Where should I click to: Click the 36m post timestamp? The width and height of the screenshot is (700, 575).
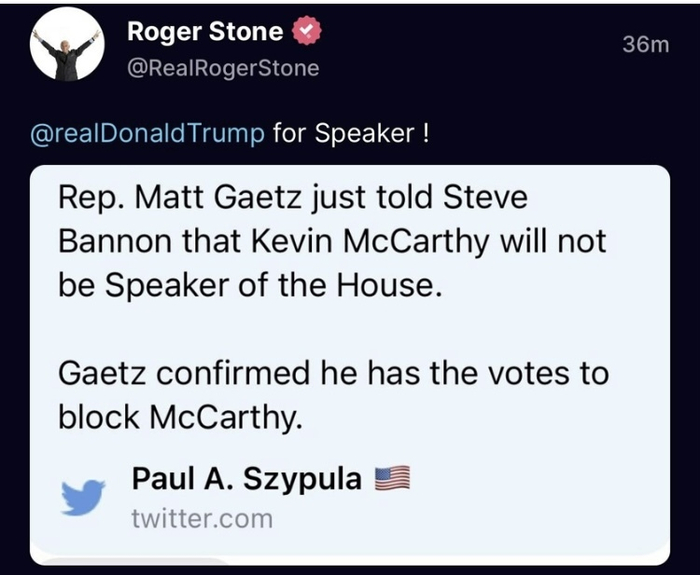[x=645, y=44]
